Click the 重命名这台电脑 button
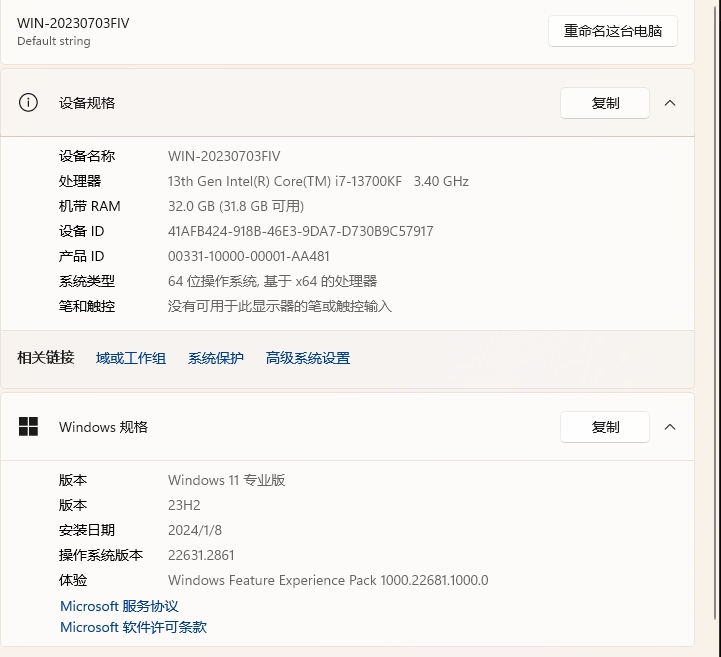 (612, 31)
